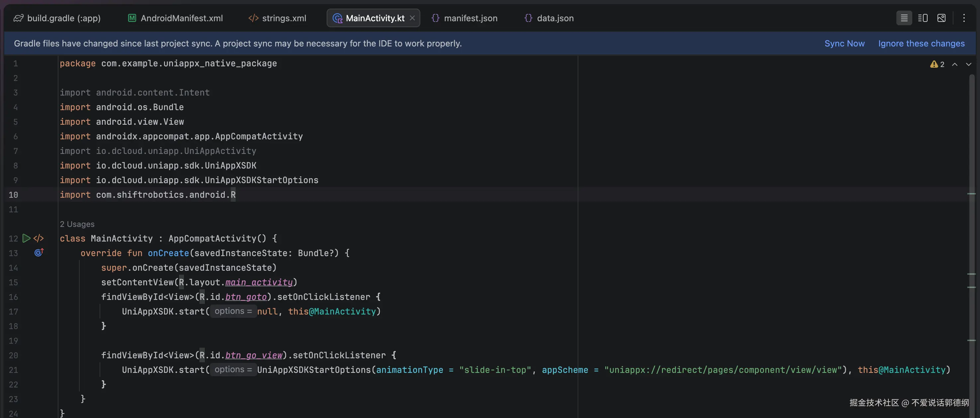This screenshot has width=980, height=418.
Task: Switch editor to Split view mode
Action: click(x=923, y=18)
